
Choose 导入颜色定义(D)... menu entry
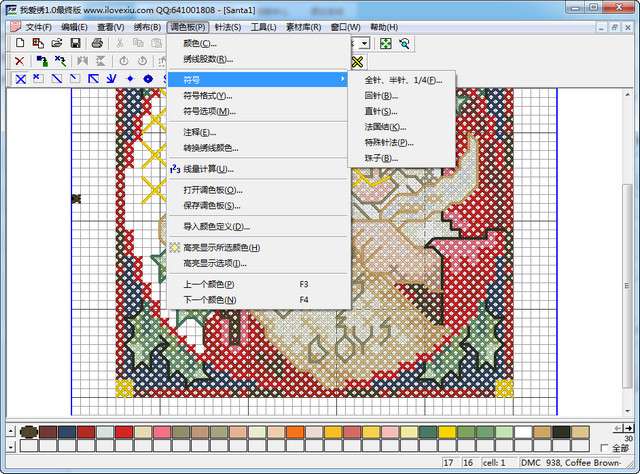[x=258, y=227]
